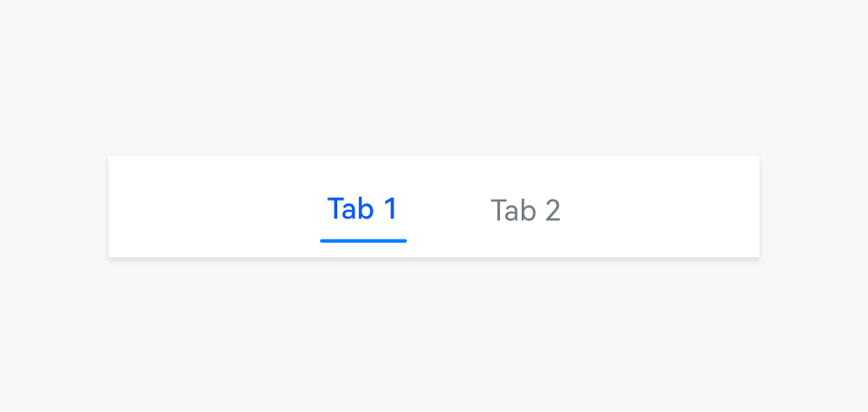
Task: Activate the second tab labeled Tab 2
Action: (525, 211)
